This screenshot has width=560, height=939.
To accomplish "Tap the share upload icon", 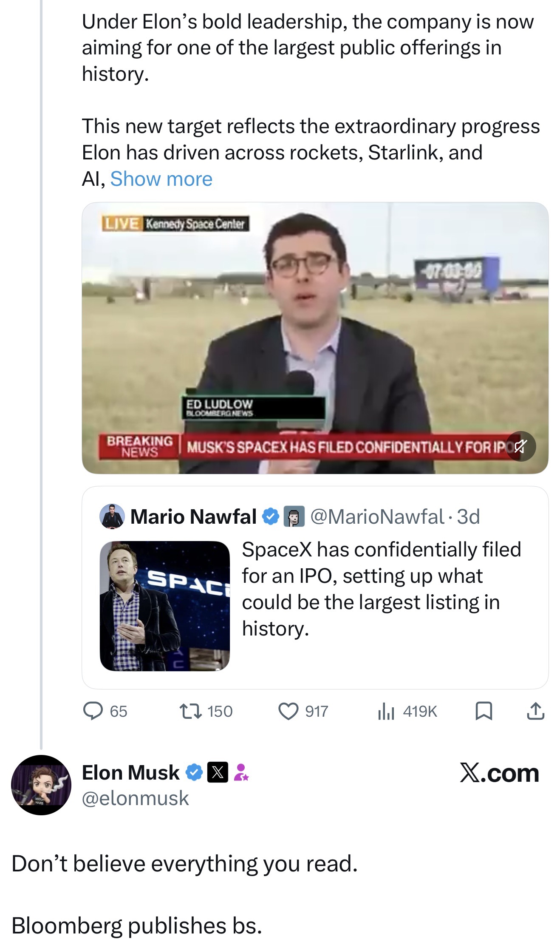I will point(535,711).
